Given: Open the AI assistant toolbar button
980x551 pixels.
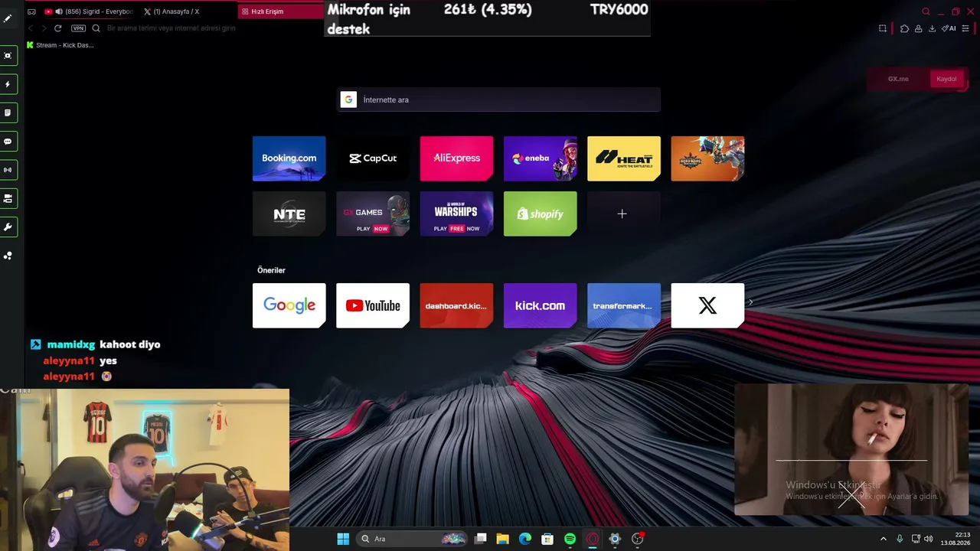Looking at the screenshot, I should coord(949,28).
